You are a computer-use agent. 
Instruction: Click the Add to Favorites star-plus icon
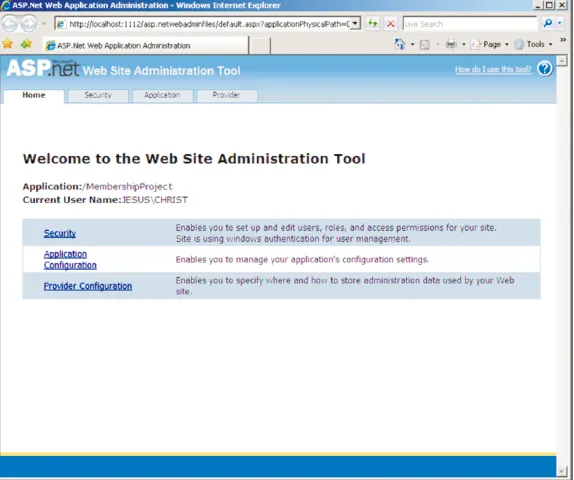26,44
